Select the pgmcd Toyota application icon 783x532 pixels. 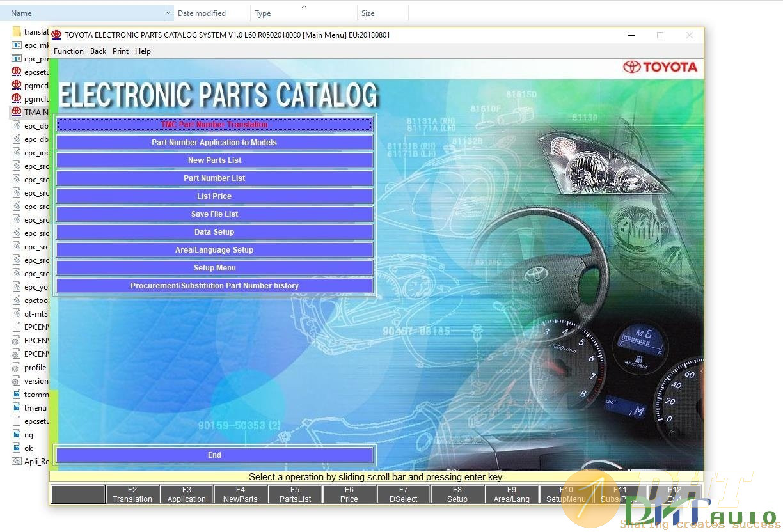tap(17, 85)
